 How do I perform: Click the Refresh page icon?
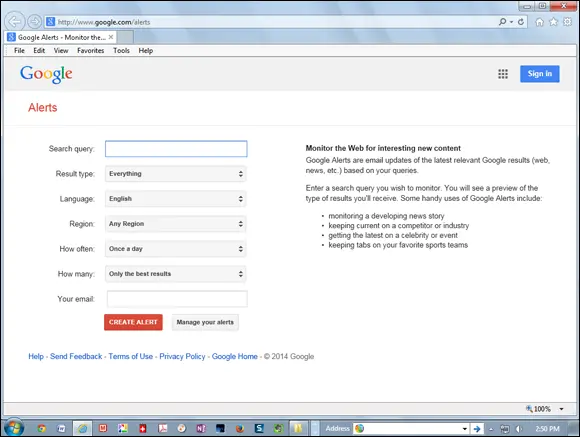(x=521, y=22)
